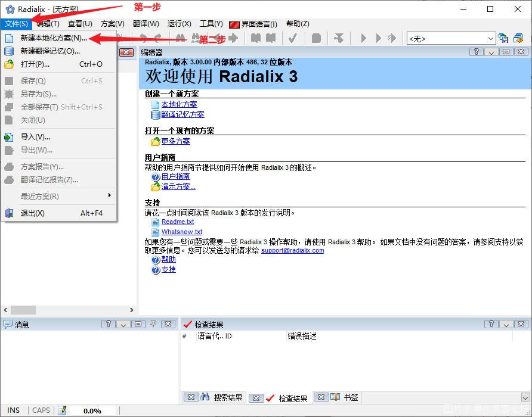Viewport: 532px width, 417px height.
Task: Open the 用户指南 link
Action: [x=176, y=176]
